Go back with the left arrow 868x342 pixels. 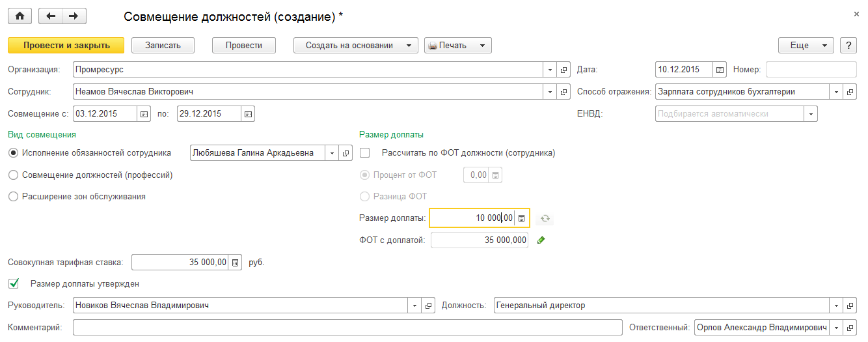click(x=51, y=17)
